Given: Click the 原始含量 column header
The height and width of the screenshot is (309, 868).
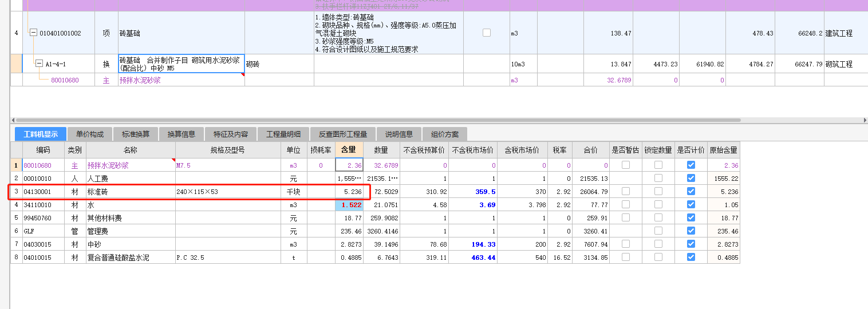Looking at the screenshot, I should pyautogui.click(x=724, y=150).
